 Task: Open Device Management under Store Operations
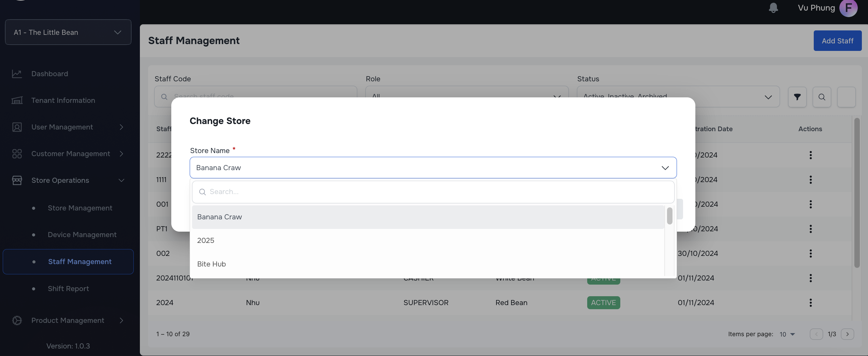coord(82,235)
